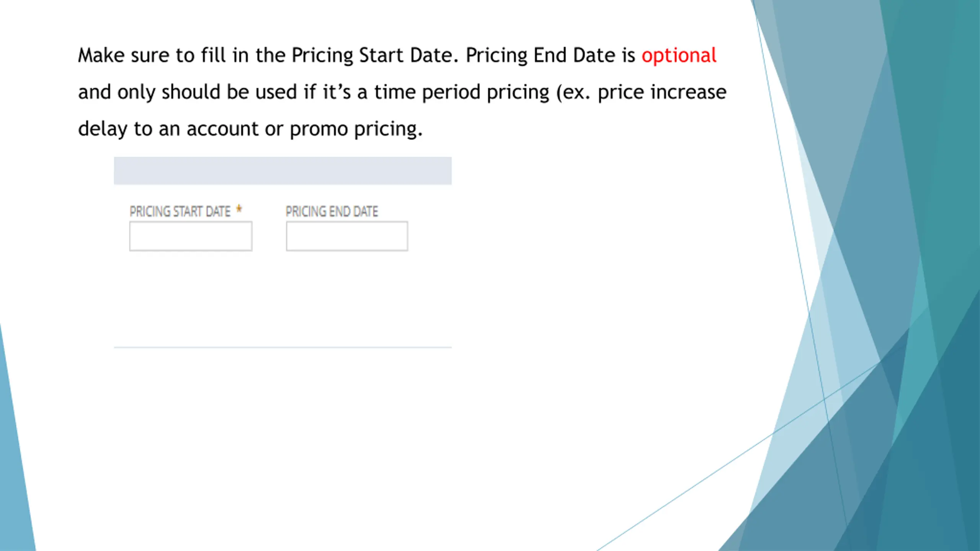This screenshot has height=551, width=980.
Task: Click the thin divider line below date fields
Action: tap(283, 347)
